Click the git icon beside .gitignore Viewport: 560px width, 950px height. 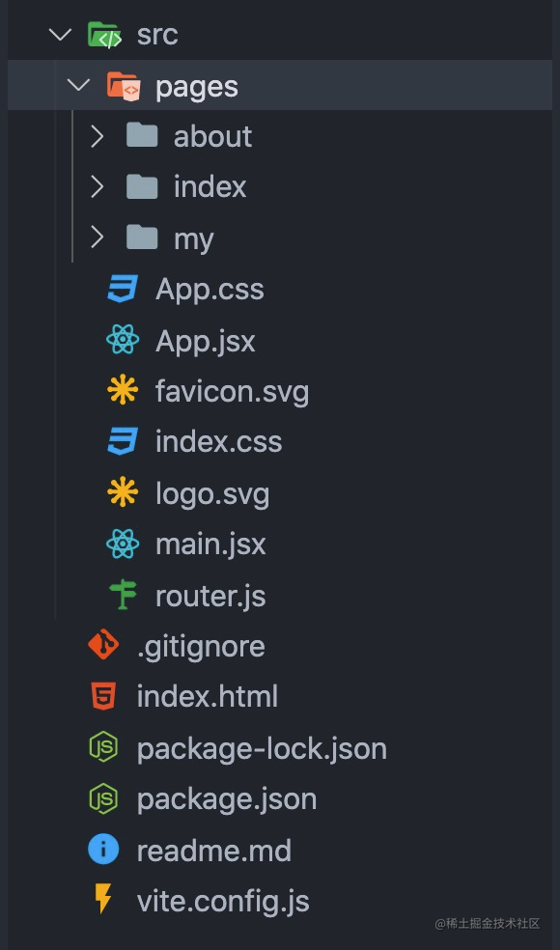point(103,645)
